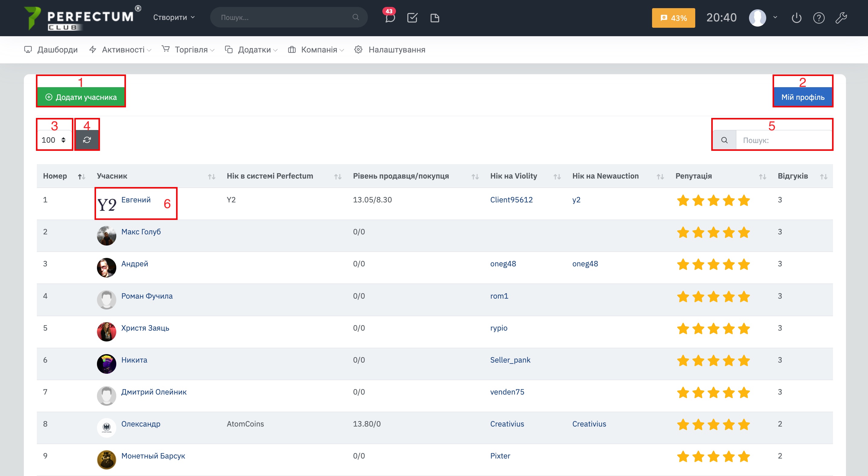Expand the user avatar menu chevron
The image size is (868, 476).
click(775, 17)
